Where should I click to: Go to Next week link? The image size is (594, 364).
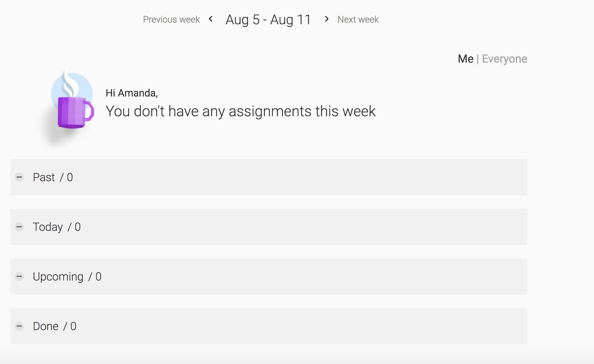click(x=358, y=19)
